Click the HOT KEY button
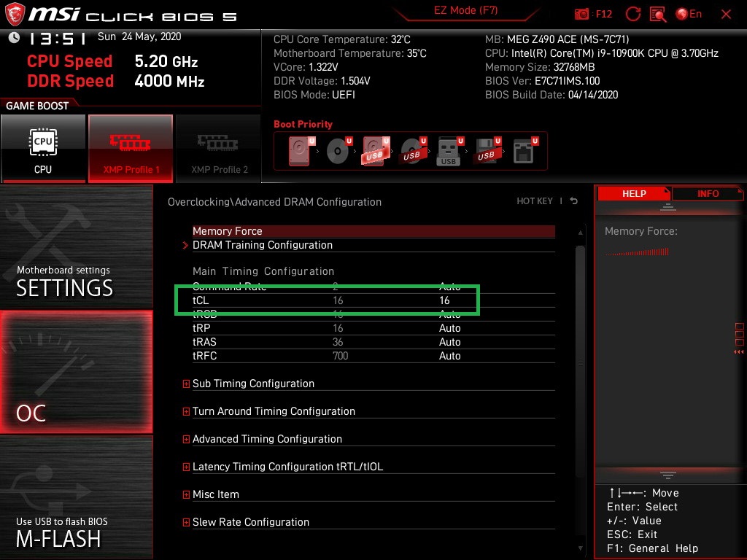 [x=535, y=201]
